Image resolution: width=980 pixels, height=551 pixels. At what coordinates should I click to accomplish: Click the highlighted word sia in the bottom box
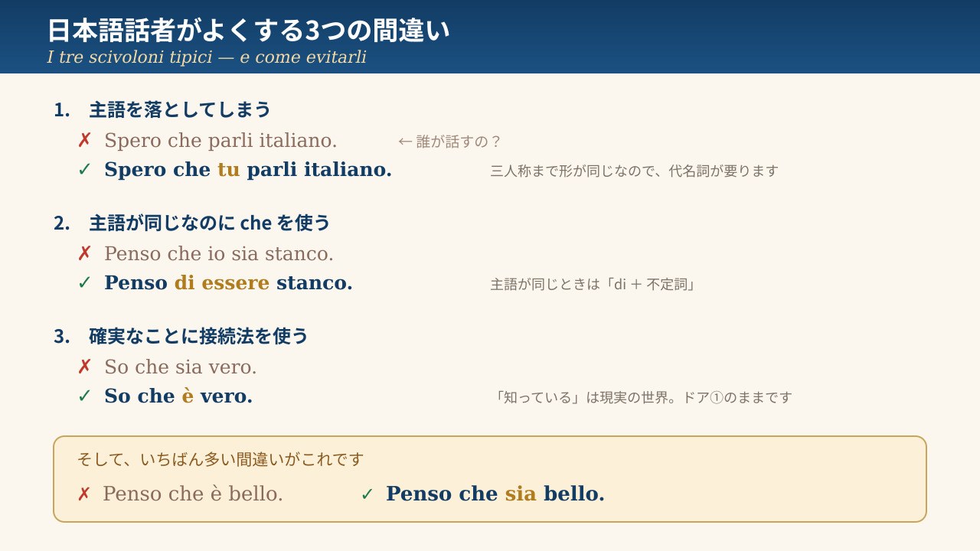tap(521, 494)
